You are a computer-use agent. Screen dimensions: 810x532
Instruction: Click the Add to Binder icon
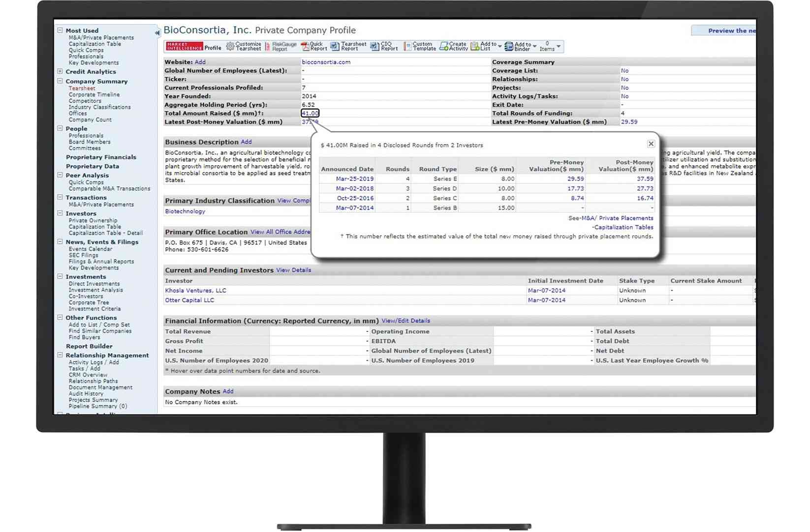(509, 46)
